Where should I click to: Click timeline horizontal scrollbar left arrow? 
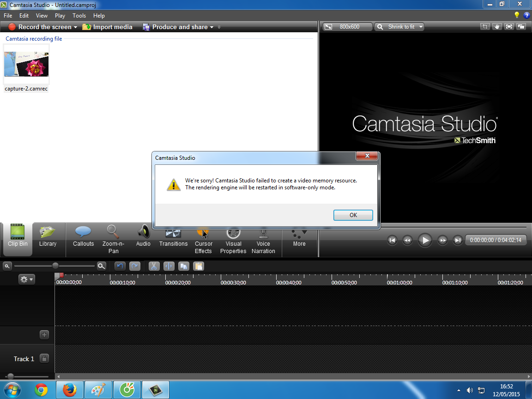[58, 376]
